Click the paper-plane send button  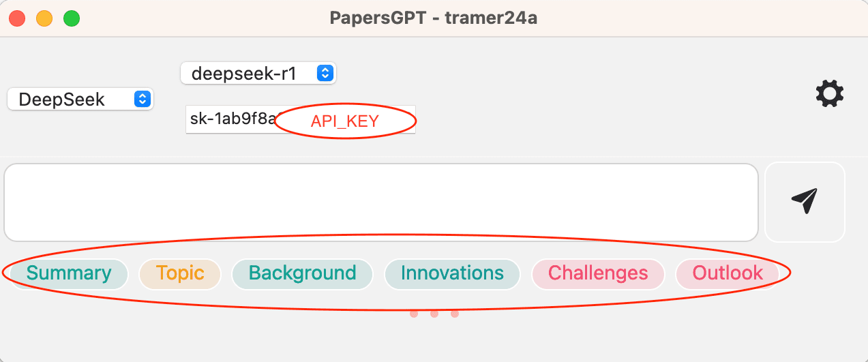point(805,201)
